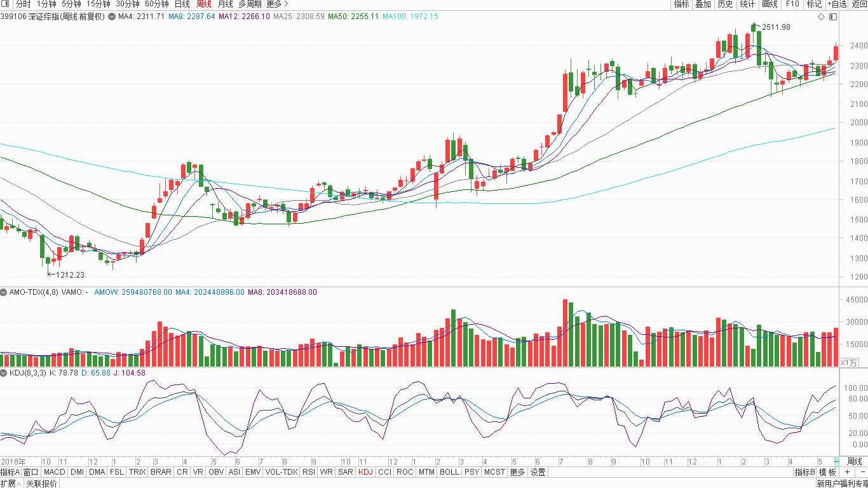
Task: Switch to 日线 daily chart
Action: click(x=182, y=4)
